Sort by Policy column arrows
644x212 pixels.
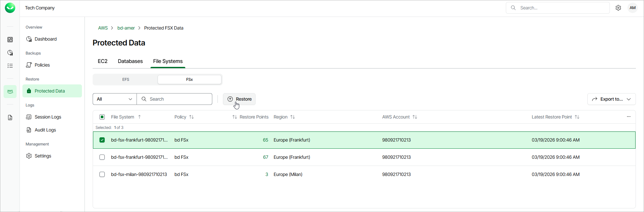click(x=191, y=117)
